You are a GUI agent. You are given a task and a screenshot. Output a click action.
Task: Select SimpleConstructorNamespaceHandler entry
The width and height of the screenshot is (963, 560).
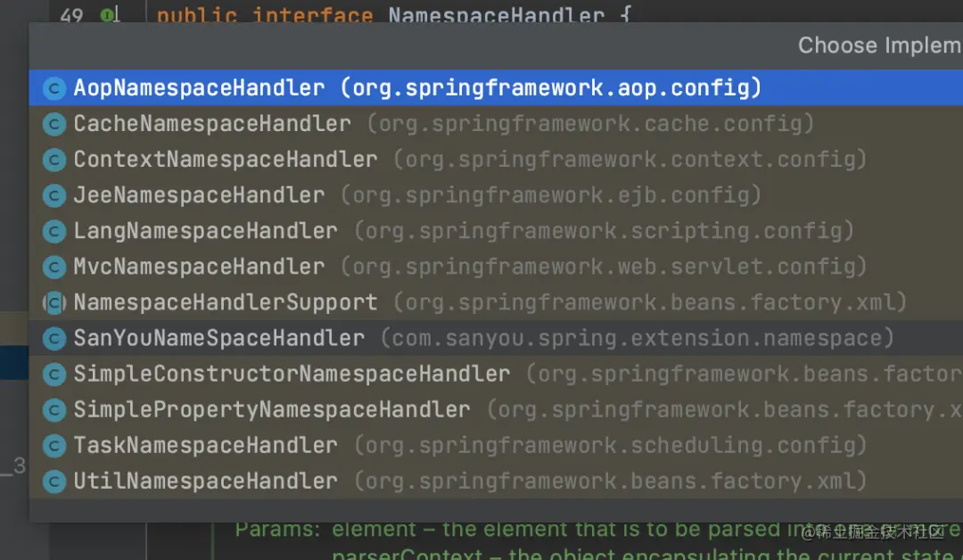(496, 374)
